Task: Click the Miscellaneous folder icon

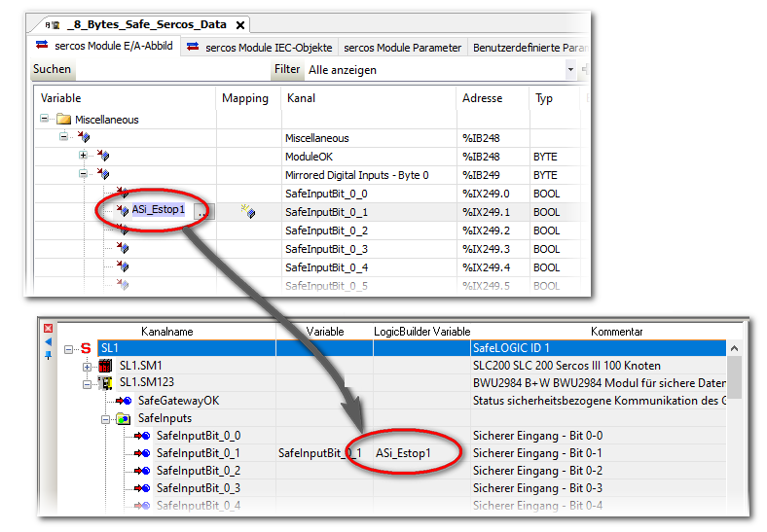Action: coord(64,120)
